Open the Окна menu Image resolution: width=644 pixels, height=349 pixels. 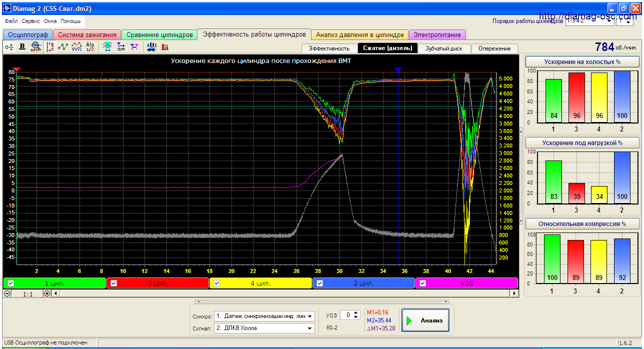point(50,21)
